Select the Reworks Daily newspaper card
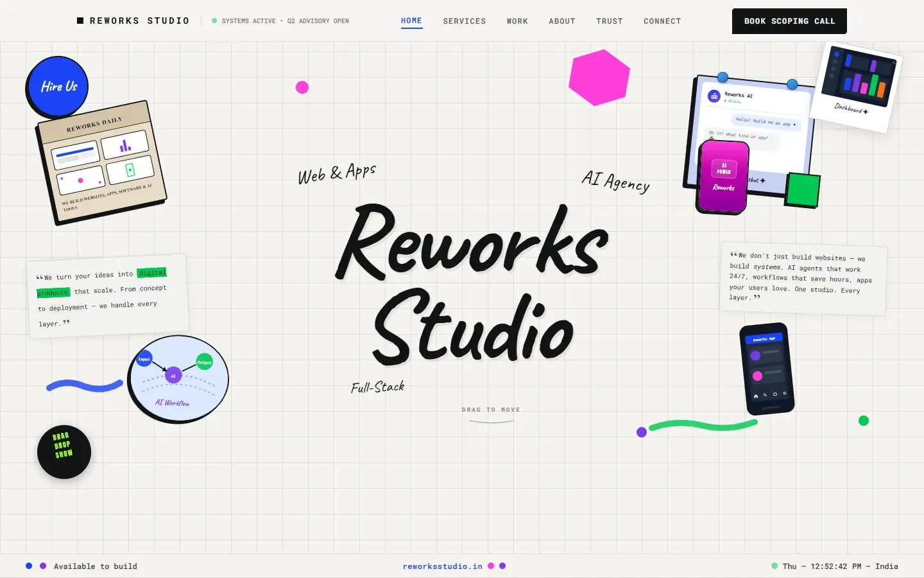Image resolution: width=924 pixels, height=578 pixels. 101,162
